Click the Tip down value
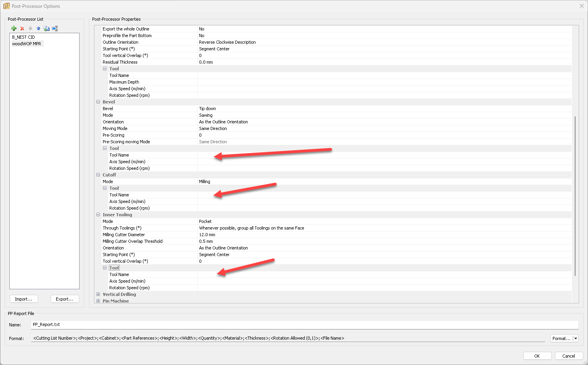The image size is (588, 365). click(208, 109)
